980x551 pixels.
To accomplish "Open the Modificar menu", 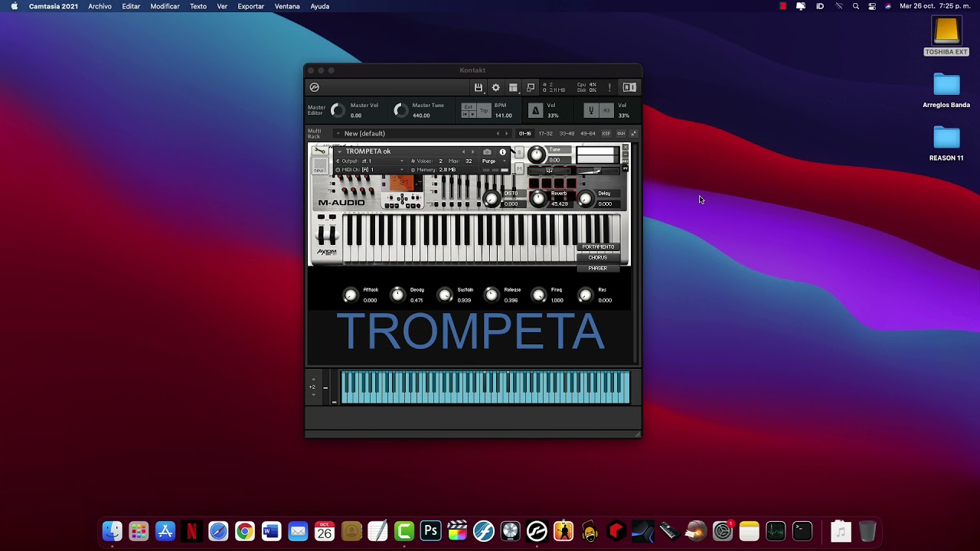I will click(165, 6).
